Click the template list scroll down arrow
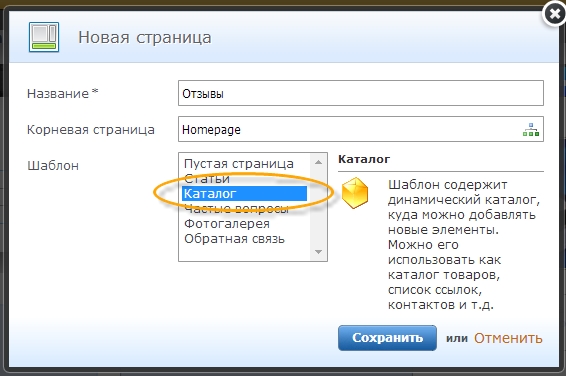566x376 pixels. [x=318, y=252]
